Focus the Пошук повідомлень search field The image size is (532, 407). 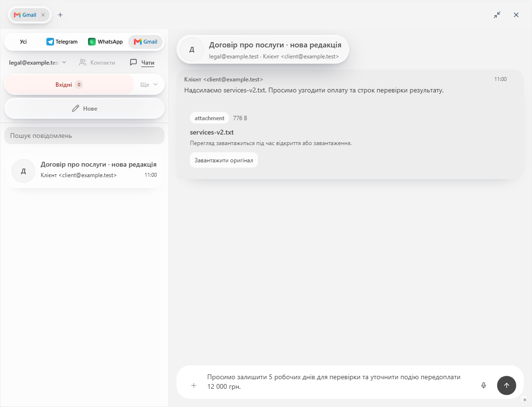[85, 136]
